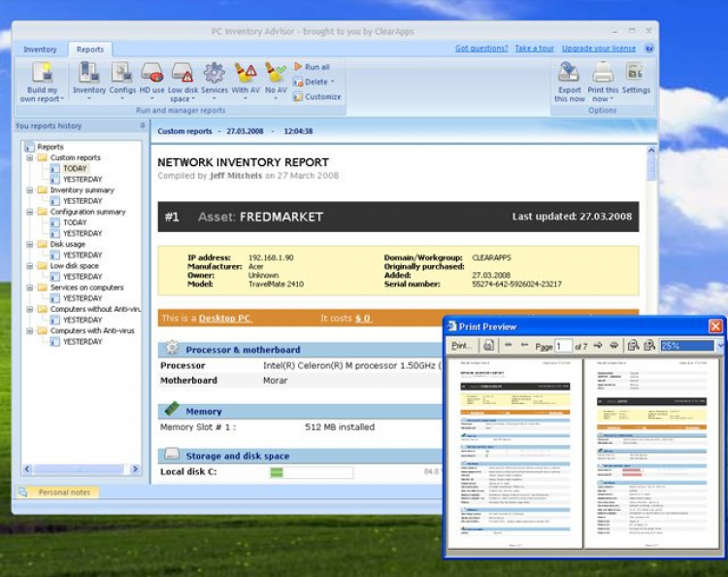Viewport: 728px width, 577px height.
Task: Click the Desktop PC link
Action: coord(225,319)
